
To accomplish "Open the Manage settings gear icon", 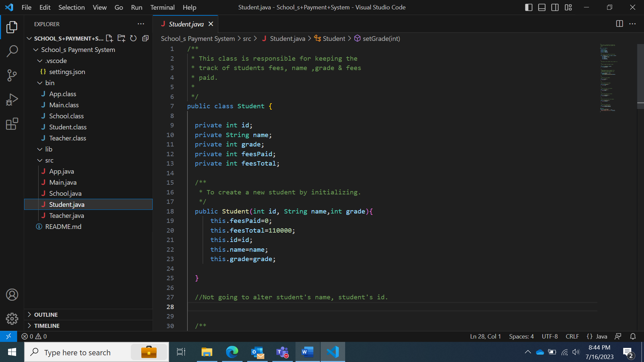I will (12, 319).
